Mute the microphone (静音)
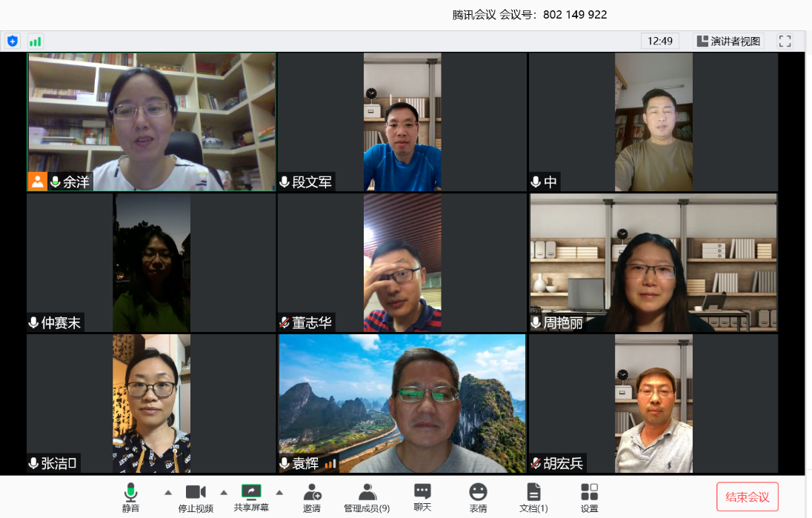This screenshot has height=518, width=812. [x=130, y=497]
